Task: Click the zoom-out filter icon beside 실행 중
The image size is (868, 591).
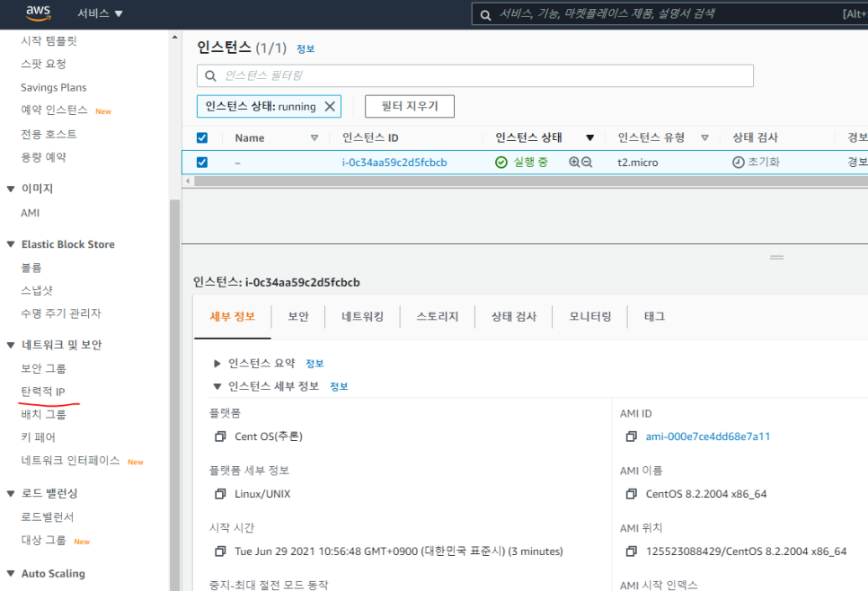Action: tap(587, 163)
